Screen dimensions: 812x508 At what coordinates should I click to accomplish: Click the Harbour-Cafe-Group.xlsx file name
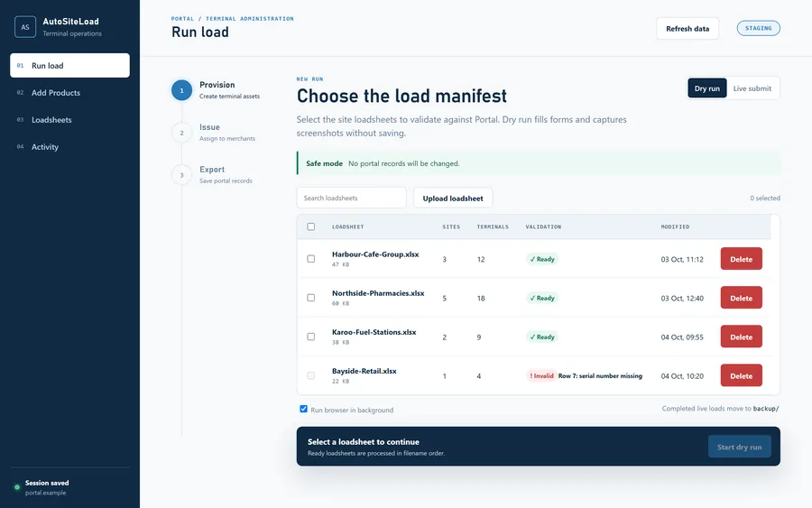(375, 254)
